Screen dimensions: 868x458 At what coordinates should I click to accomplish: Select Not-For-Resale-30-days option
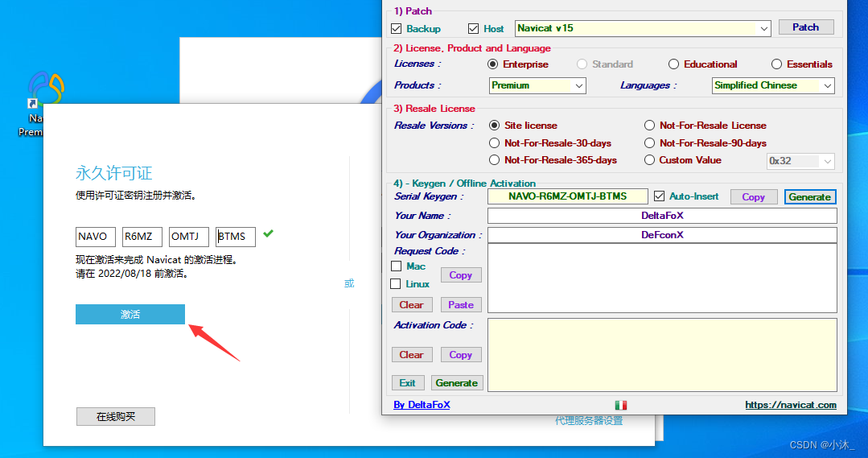(x=495, y=143)
